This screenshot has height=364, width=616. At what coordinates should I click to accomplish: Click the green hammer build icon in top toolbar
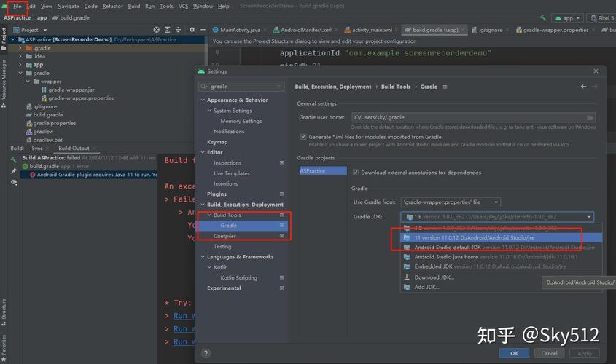543,17
